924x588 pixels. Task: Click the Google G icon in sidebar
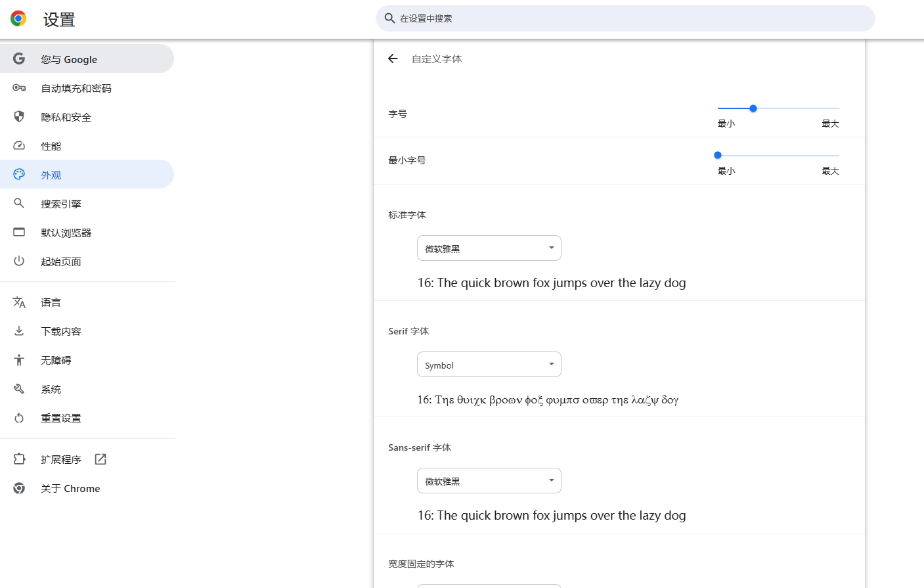click(19, 58)
